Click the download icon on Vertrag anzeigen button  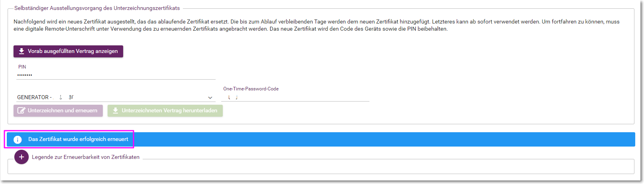22,51
